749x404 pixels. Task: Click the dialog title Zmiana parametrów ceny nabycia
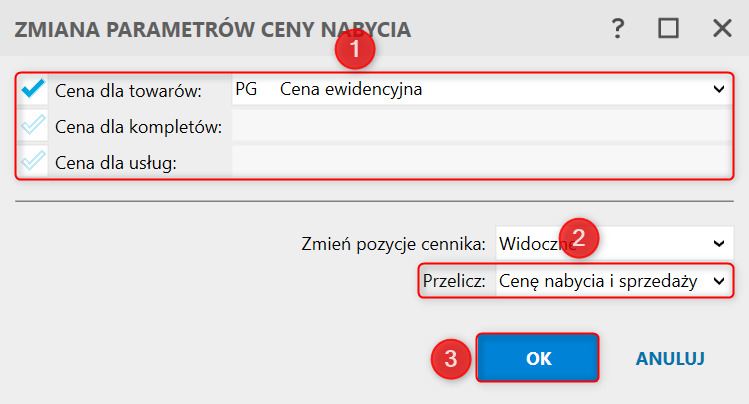click(x=211, y=29)
